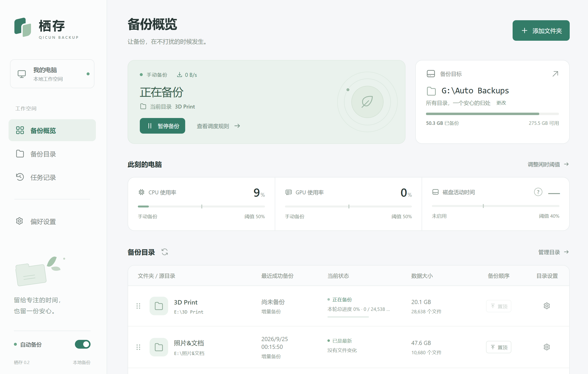The height and width of the screenshot is (374, 588).
Task: Open backup target via the arrow icon
Action: tap(555, 74)
